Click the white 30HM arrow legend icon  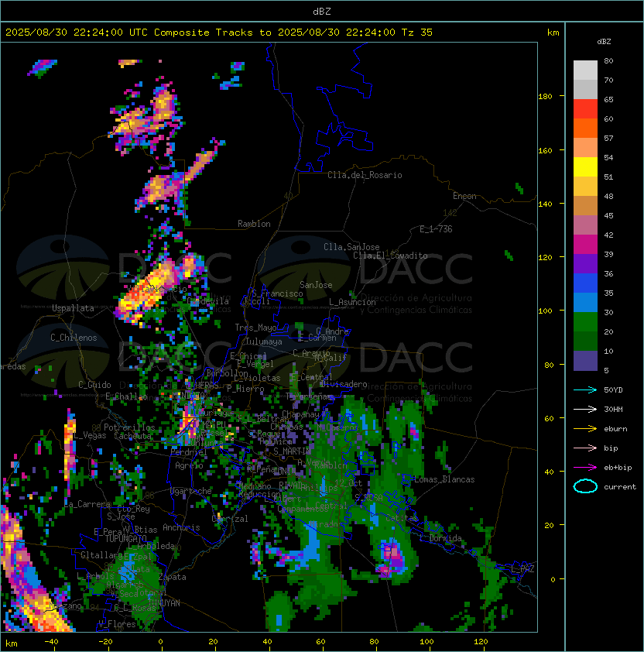click(x=585, y=409)
